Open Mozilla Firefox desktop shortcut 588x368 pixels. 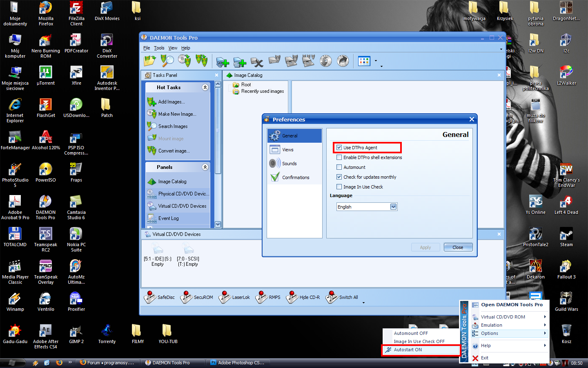[x=46, y=13]
